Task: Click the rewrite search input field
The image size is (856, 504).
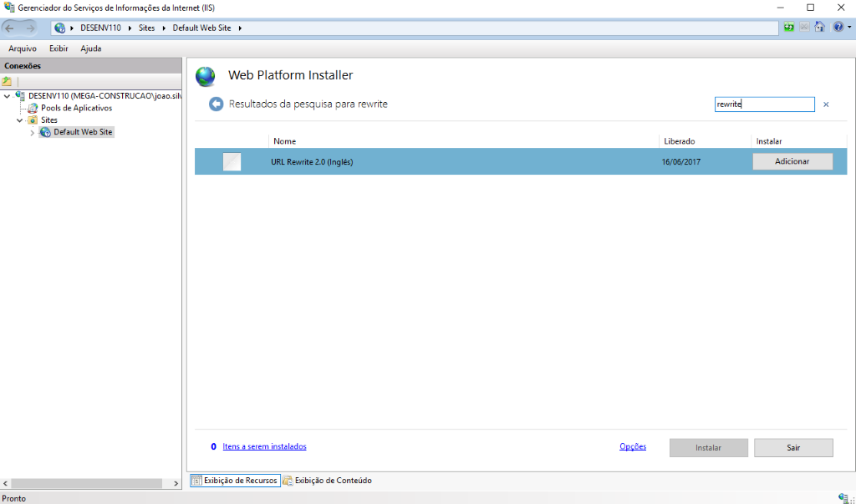Action: [764, 104]
